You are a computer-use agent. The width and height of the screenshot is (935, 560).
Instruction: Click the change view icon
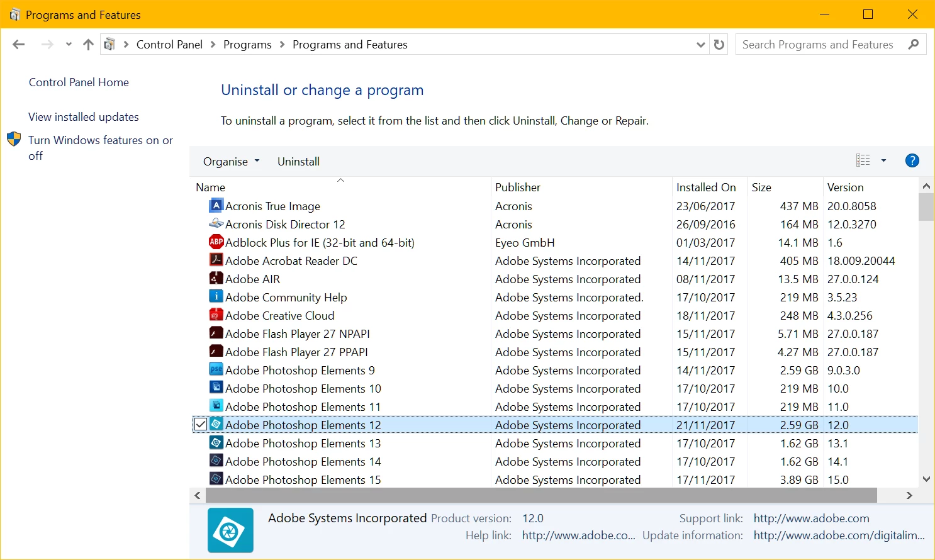(863, 160)
